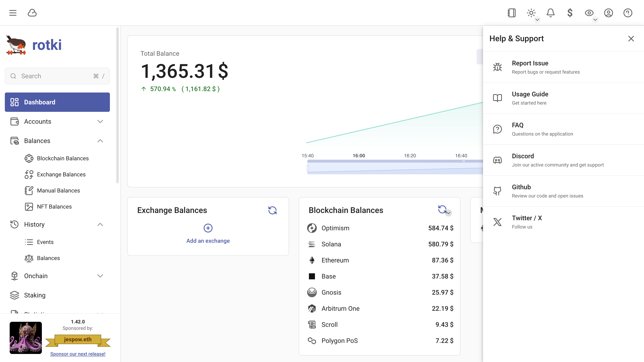Click the cloud sync status icon

(x=32, y=13)
